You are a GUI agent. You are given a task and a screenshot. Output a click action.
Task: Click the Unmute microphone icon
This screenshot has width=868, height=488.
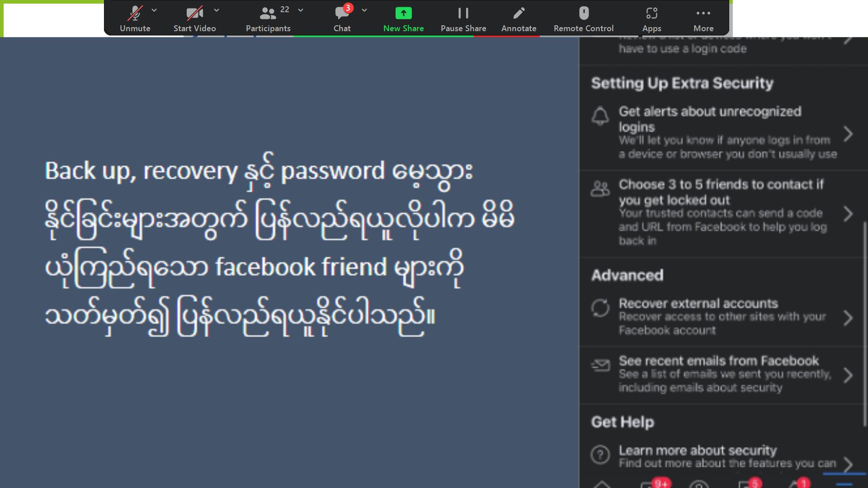(135, 14)
